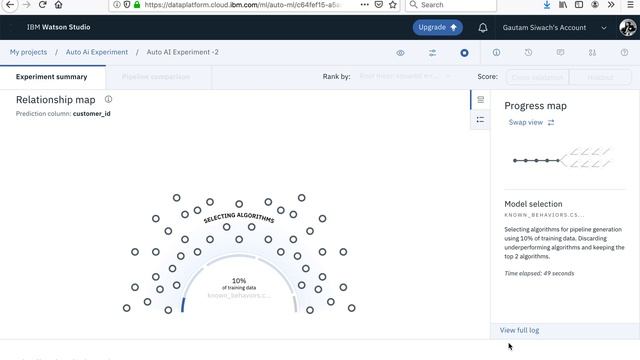
Task: Click the Swap view link
Action: tap(531, 122)
